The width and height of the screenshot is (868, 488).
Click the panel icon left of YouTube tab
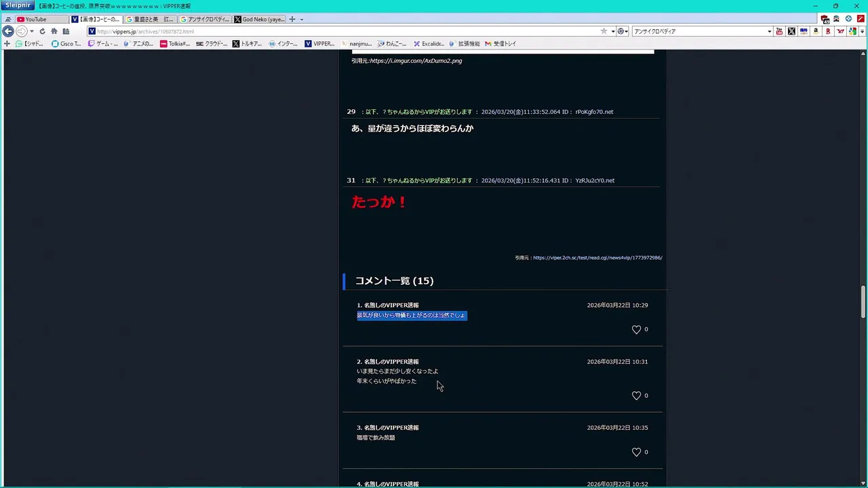click(x=8, y=19)
